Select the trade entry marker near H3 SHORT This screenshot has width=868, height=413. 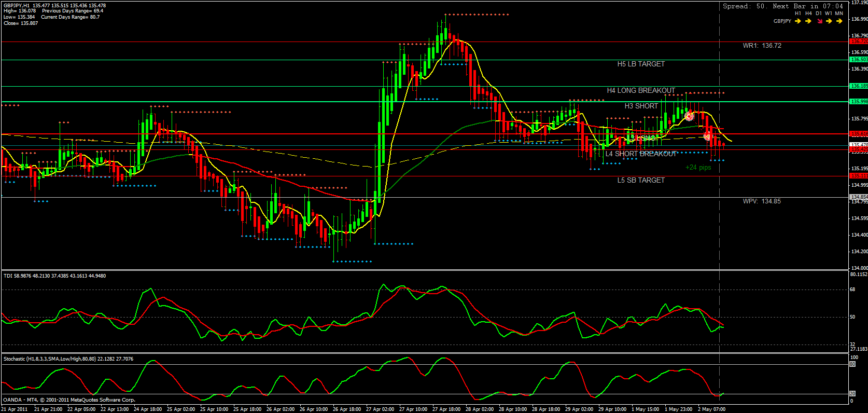point(689,116)
